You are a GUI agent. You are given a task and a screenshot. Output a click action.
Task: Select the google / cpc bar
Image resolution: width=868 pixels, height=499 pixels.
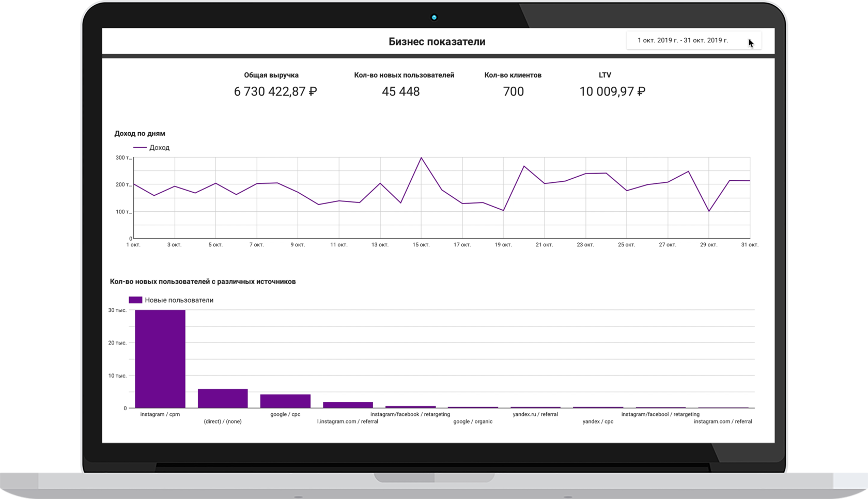(285, 401)
